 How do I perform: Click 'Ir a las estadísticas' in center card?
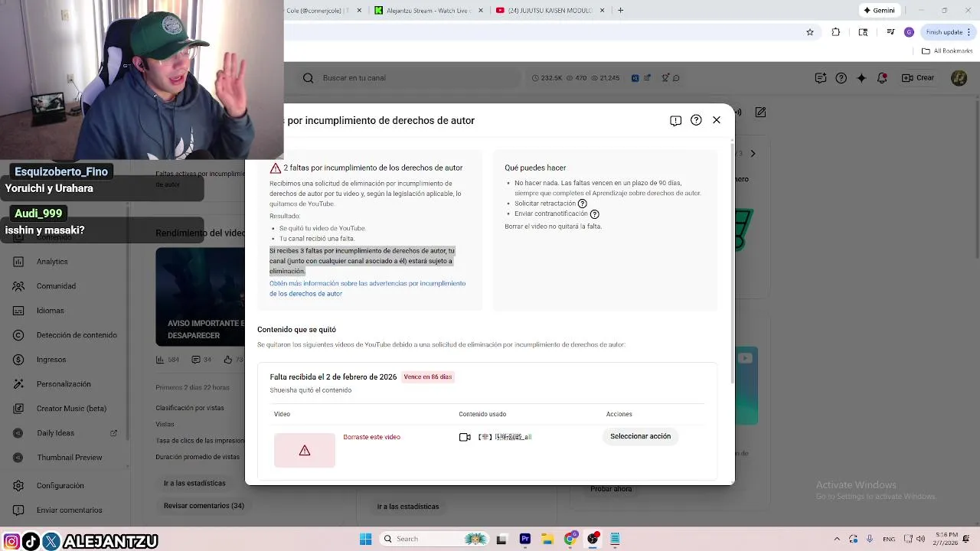(408, 507)
